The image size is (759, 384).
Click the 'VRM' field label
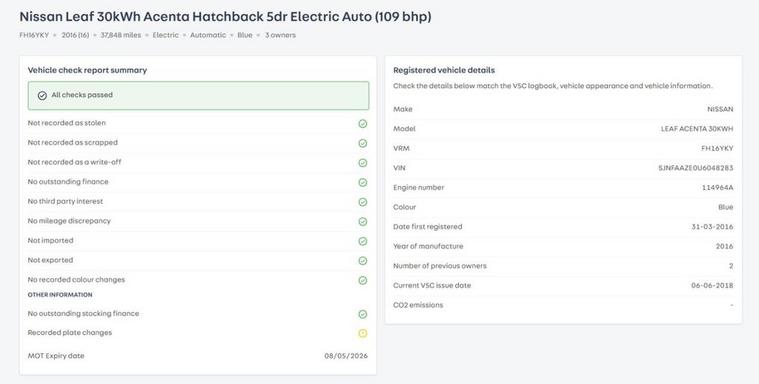pos(401,148)
